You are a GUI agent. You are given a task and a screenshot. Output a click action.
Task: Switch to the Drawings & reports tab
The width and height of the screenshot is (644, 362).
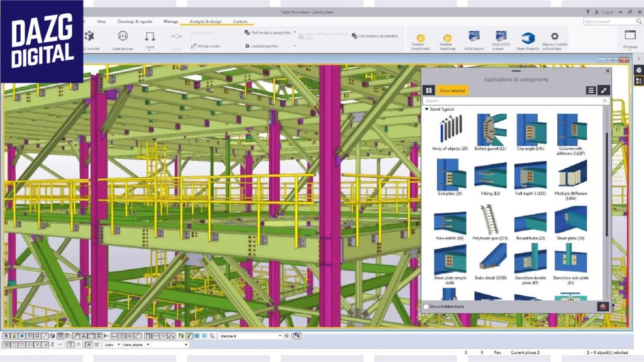135,21
